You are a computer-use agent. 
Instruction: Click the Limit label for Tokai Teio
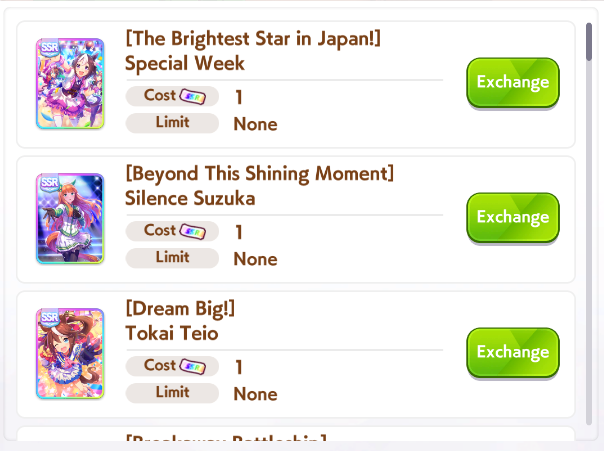(x=172, y=393)
